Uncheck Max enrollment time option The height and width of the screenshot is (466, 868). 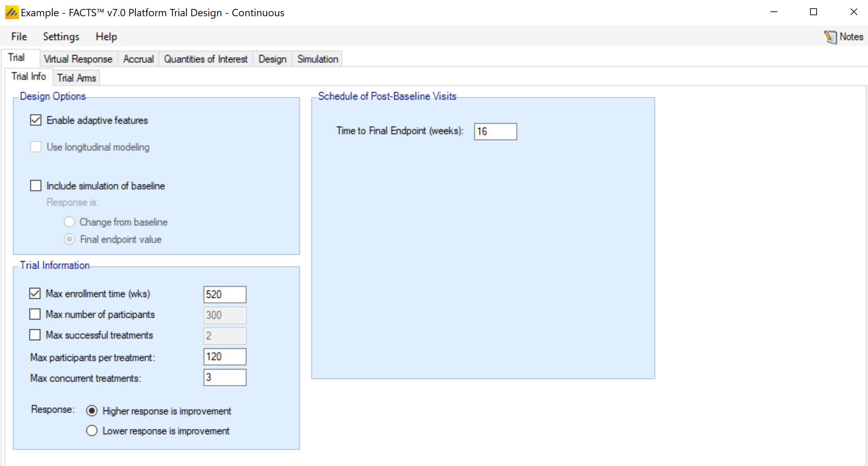pyautogui.click(x=35, y=294)
